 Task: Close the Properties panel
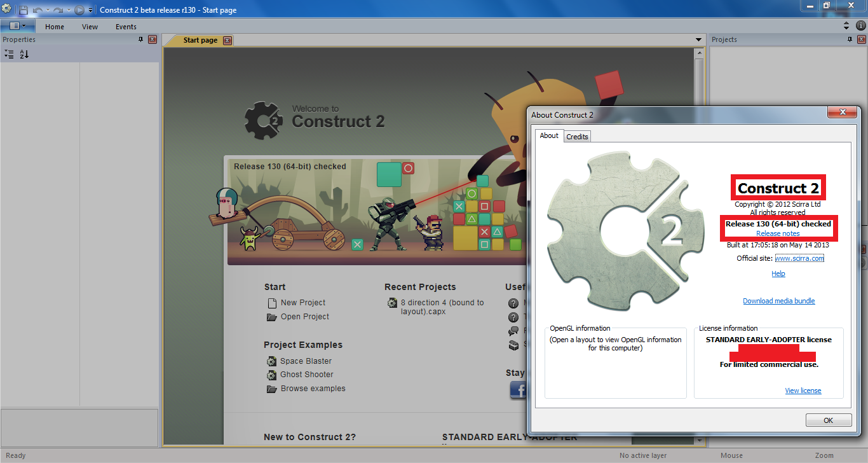[x=153, y=39]
